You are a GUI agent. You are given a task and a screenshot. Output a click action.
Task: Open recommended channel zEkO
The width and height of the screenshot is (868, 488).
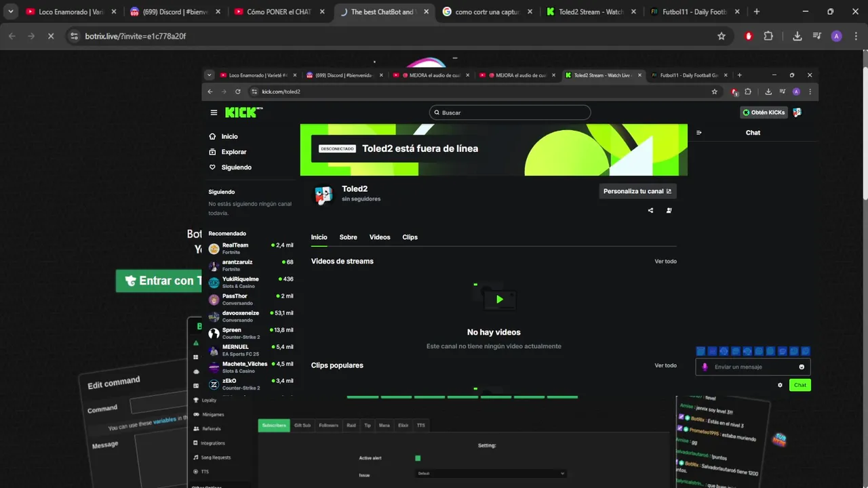(x=251, y=384)
